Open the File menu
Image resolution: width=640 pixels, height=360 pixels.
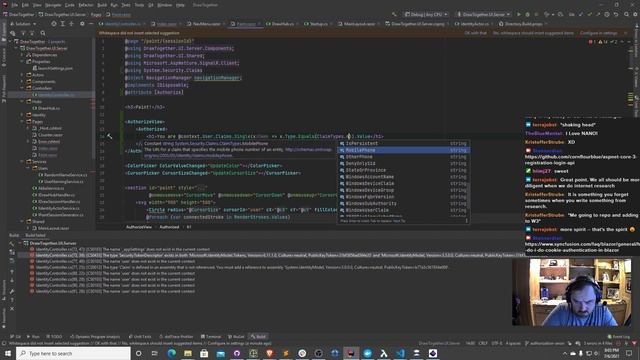(x=15, y=5)
